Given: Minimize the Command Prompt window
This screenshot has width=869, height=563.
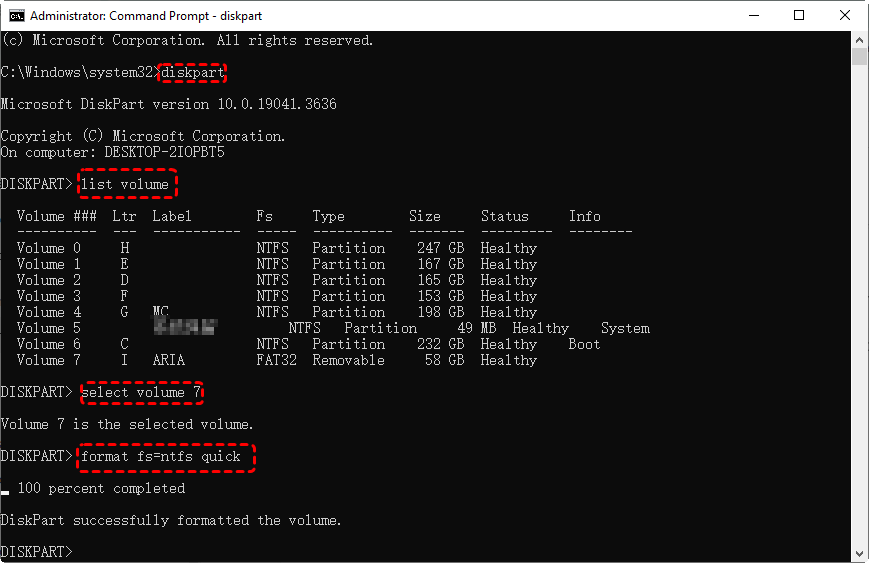Looking at the screenshot, I should tap(753, 16).
